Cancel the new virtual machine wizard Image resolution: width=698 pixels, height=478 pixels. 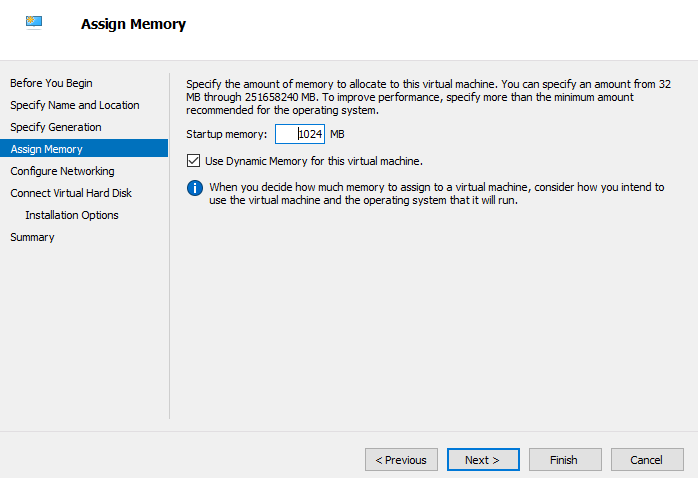pyautogui.click(x=646, y=460)
